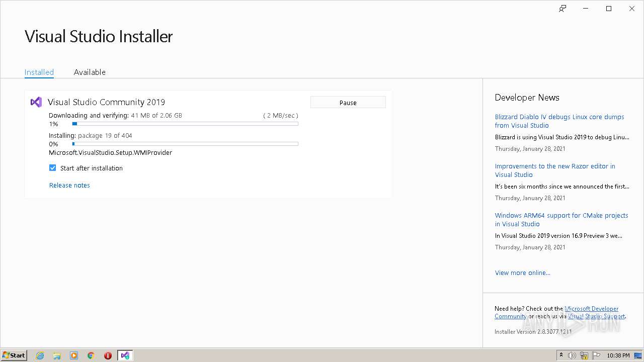Viewport: 644px width, 362px height.
Task: Click the Visual Studio Community 2019 title
Action: tap(106, 102)
